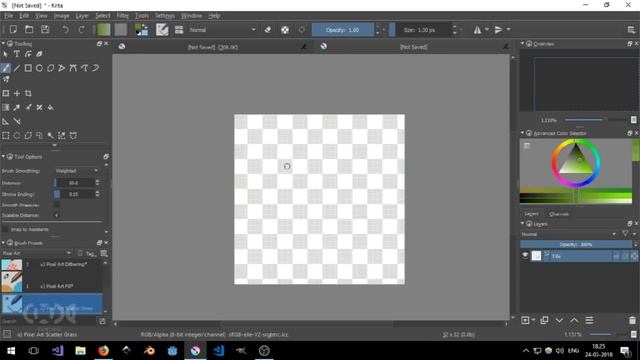640x360 pixels.
Task: Click the Add Layer button
Action: [526, 320]
